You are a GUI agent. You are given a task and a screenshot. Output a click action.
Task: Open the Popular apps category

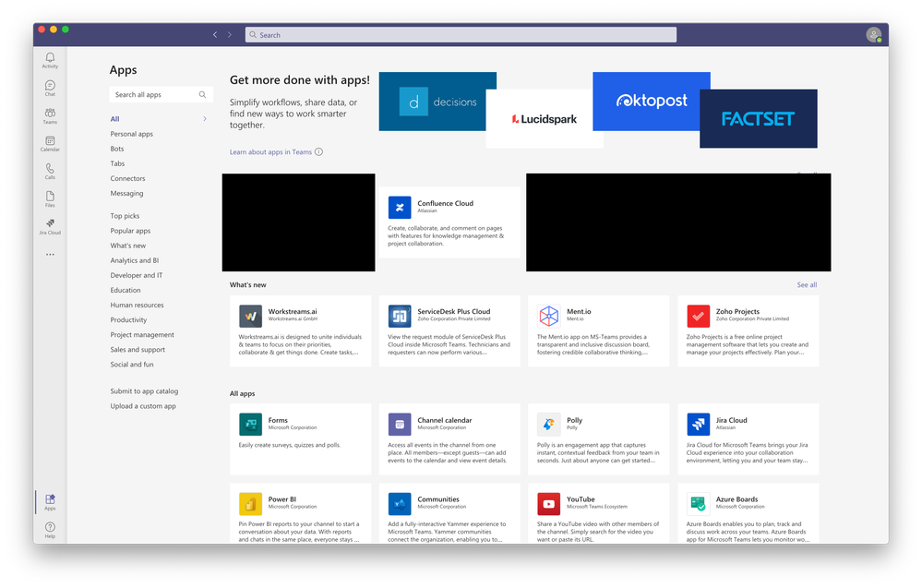130,231
